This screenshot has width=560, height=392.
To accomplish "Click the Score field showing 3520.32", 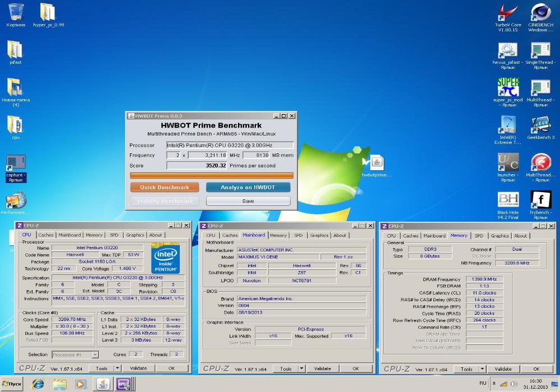I will pos(197,166).
